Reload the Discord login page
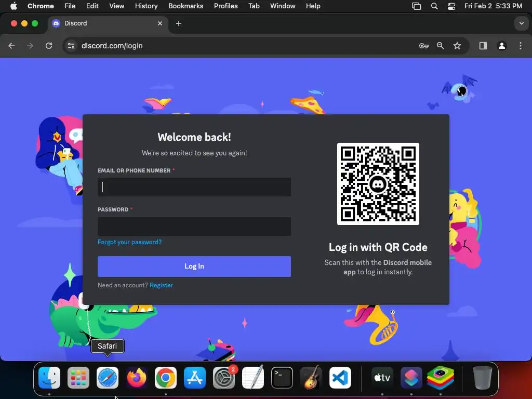The image size is (532, 399). [x=49, y=46]
